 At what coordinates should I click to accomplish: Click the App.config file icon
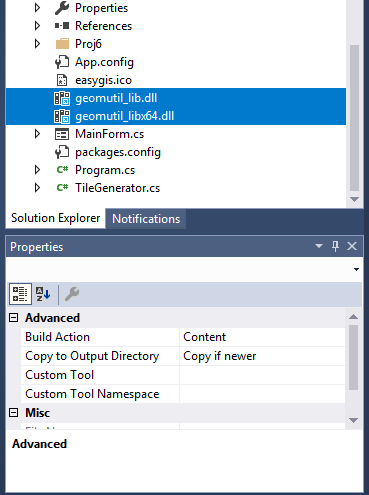point(62,62)
